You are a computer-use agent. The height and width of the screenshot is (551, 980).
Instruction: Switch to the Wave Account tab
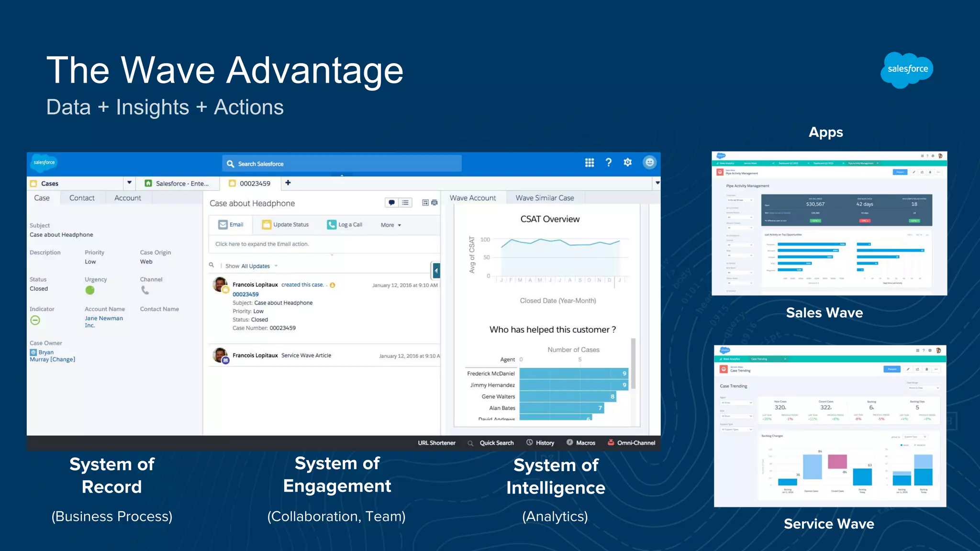click(473, 198)
